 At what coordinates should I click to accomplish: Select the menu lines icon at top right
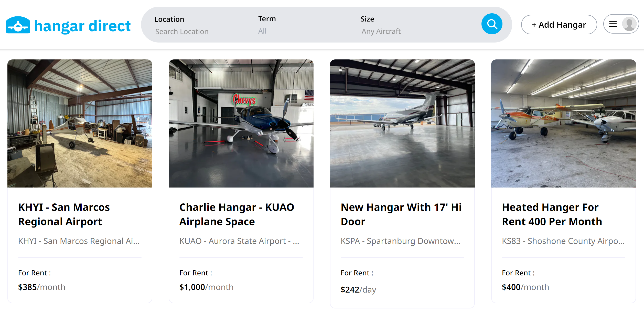pyautogui.click(x=613, y=24)
